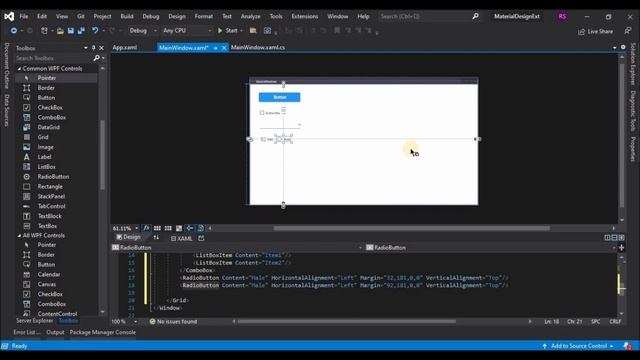The height and width of the screenshot is (360, 640).
Task: Toggle show snap grid in the designer
Action: pos(157,228)
